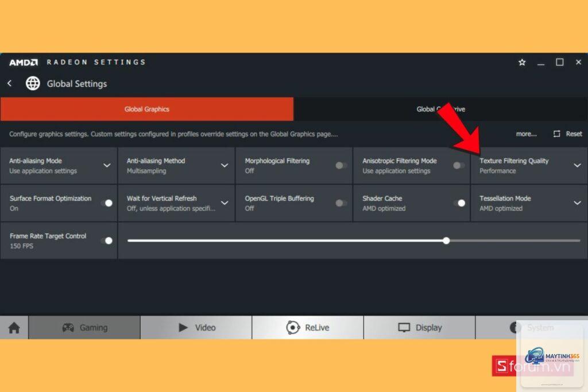Expand Tessellation Mode dropdown
Screen dimensions: 588x392
click(x=577, y=203)
